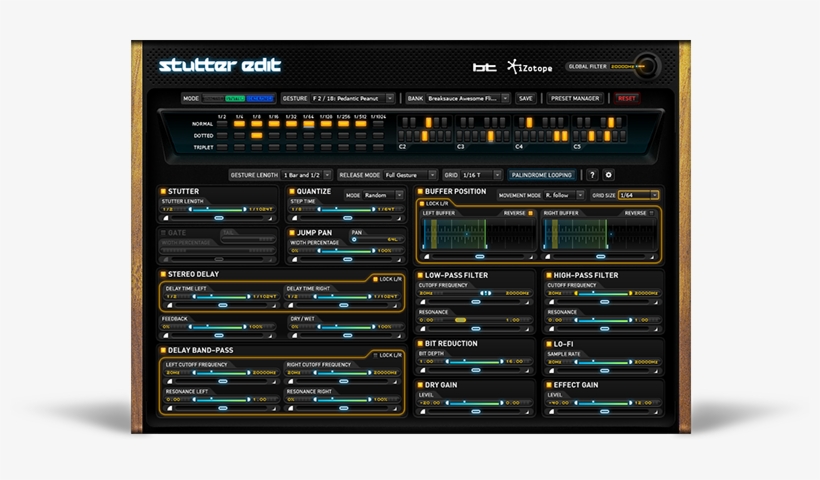Enable the Gate module

click(163, 233)
